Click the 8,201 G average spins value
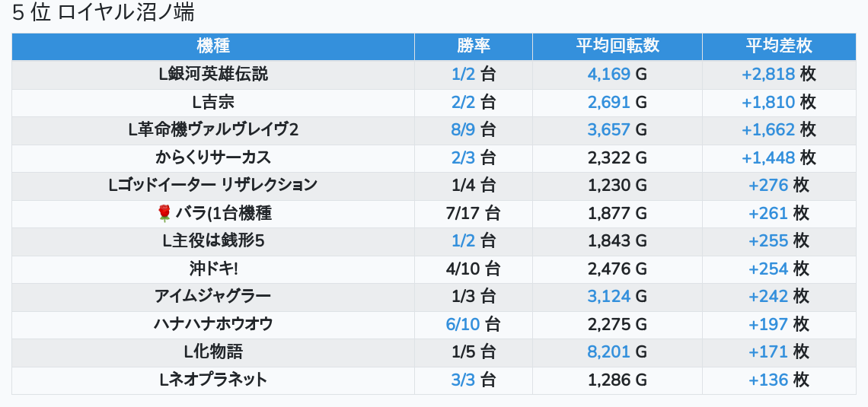This screenshot has width=868, height=407. (x=617, y=351)
